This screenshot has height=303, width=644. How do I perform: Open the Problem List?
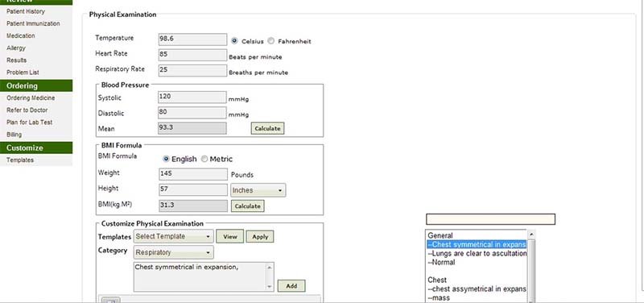[23, 73]
